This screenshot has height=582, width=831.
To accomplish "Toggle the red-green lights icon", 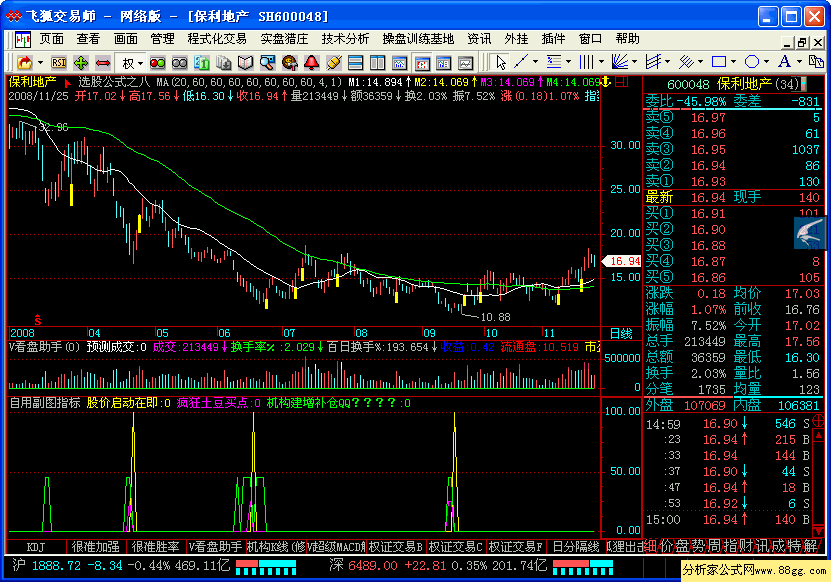I will pyautogui.click(x=157, y=63).
